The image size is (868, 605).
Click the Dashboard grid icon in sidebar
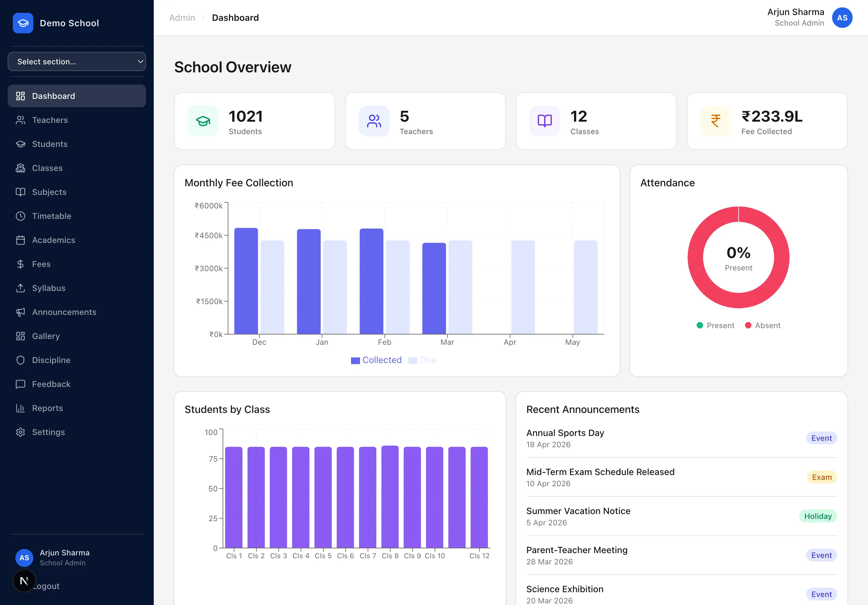20,96
